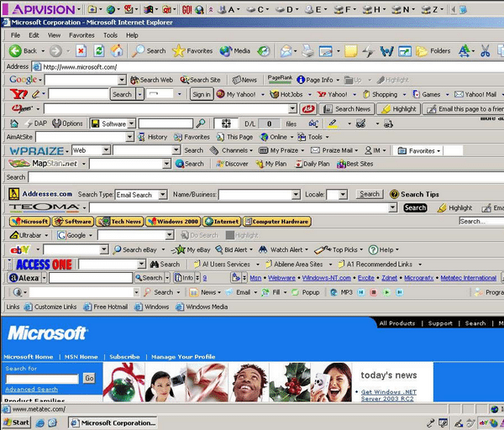
Task: Click the Tech News tab button
Action: coord(119,222)
